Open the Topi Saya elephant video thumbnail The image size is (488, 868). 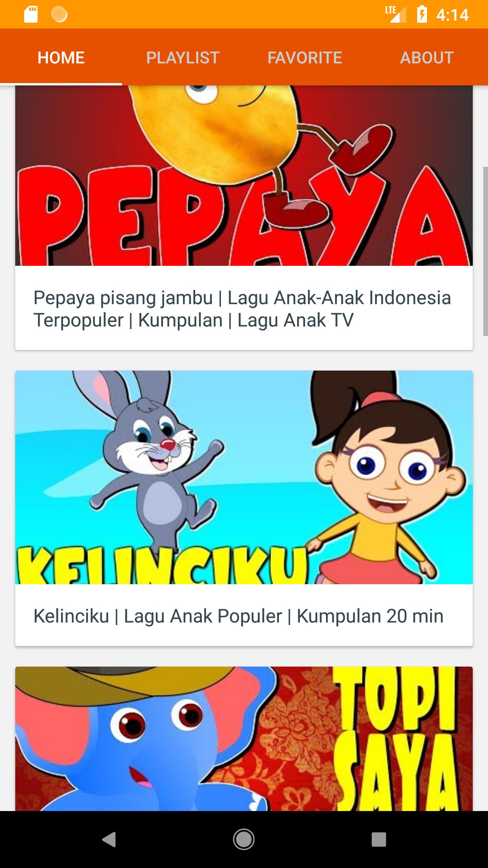(244, 739)
